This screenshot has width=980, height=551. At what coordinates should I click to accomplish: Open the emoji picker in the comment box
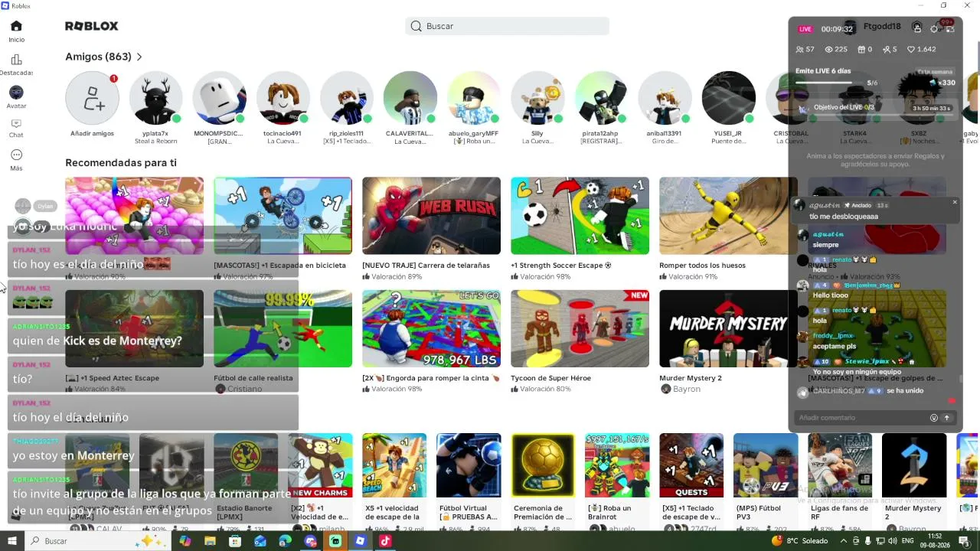pos(934,418)
